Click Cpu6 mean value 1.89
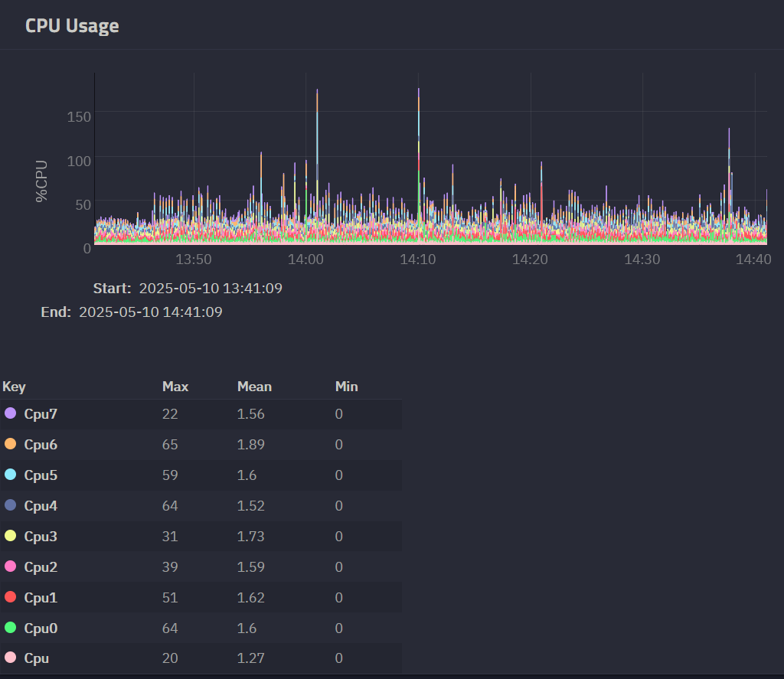 pos(250,445)
